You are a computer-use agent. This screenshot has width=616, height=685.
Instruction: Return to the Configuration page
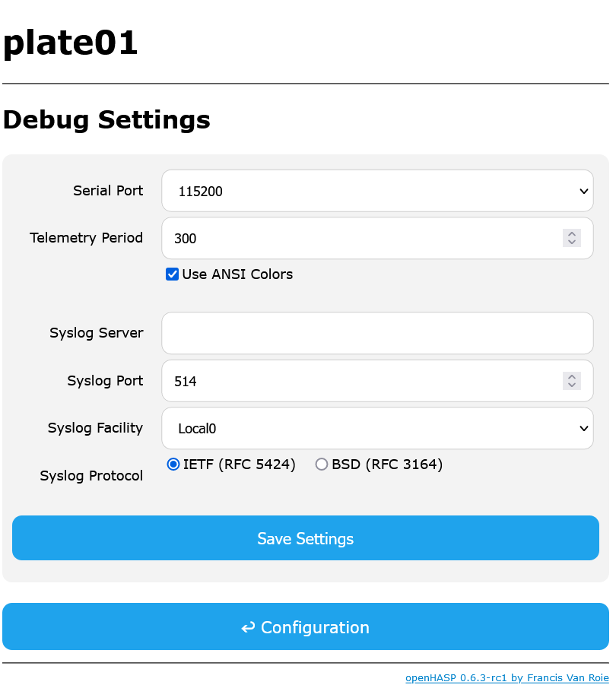(x=306, y=626)
